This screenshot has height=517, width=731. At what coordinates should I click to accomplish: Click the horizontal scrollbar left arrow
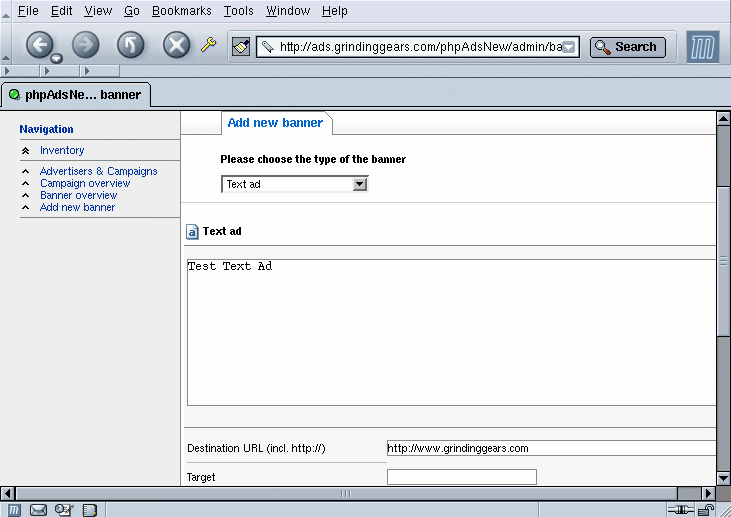coord(7,493)
